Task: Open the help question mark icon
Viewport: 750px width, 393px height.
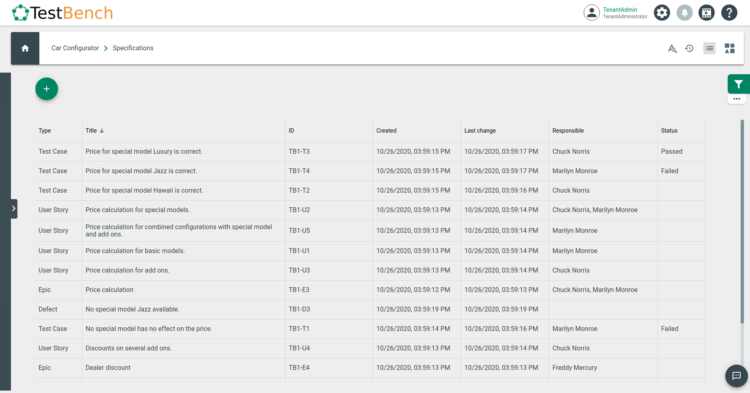Action: click(x=729, y=12)
